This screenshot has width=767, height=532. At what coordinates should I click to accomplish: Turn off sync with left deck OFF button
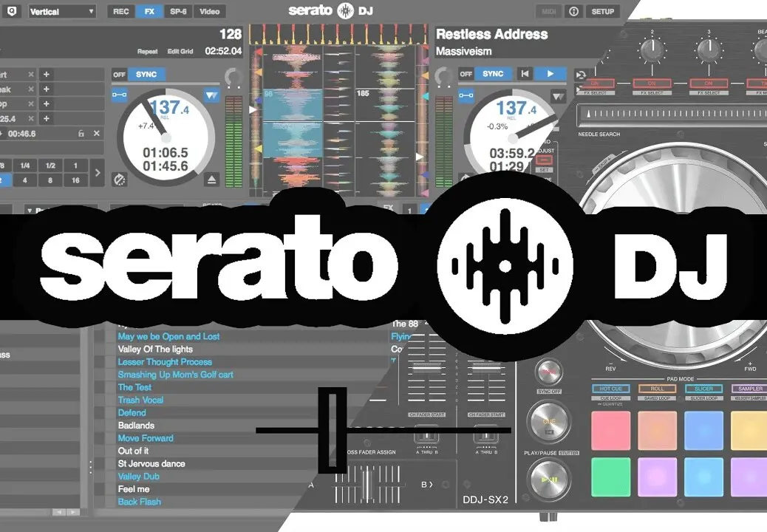pos(120,75)
